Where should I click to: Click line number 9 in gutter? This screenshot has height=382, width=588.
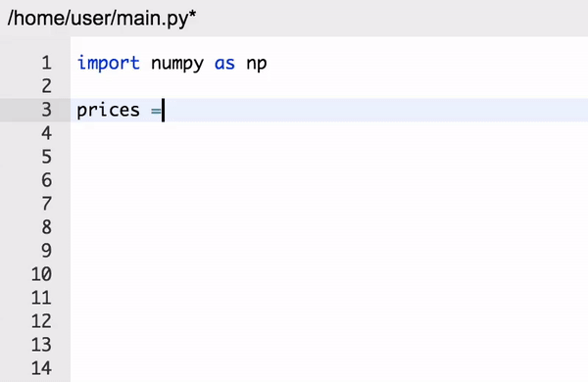click(46, 251)
